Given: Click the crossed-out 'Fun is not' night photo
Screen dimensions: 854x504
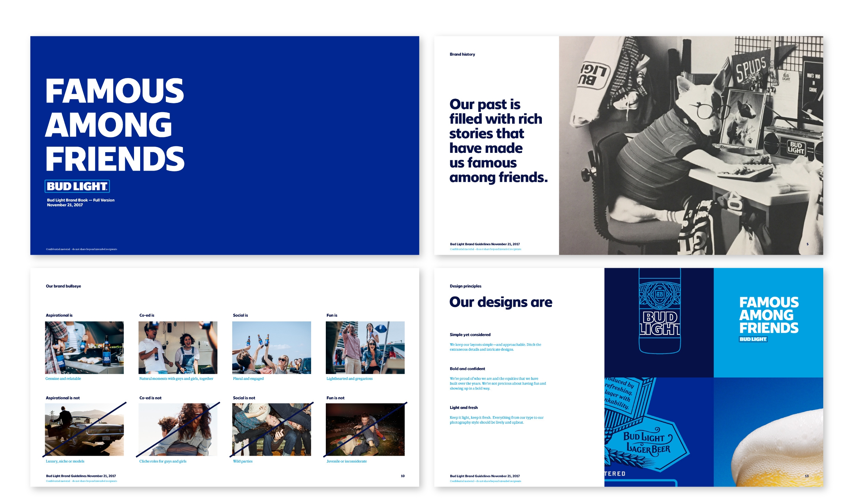Looking at the screenshot, I should coord(365,429).
